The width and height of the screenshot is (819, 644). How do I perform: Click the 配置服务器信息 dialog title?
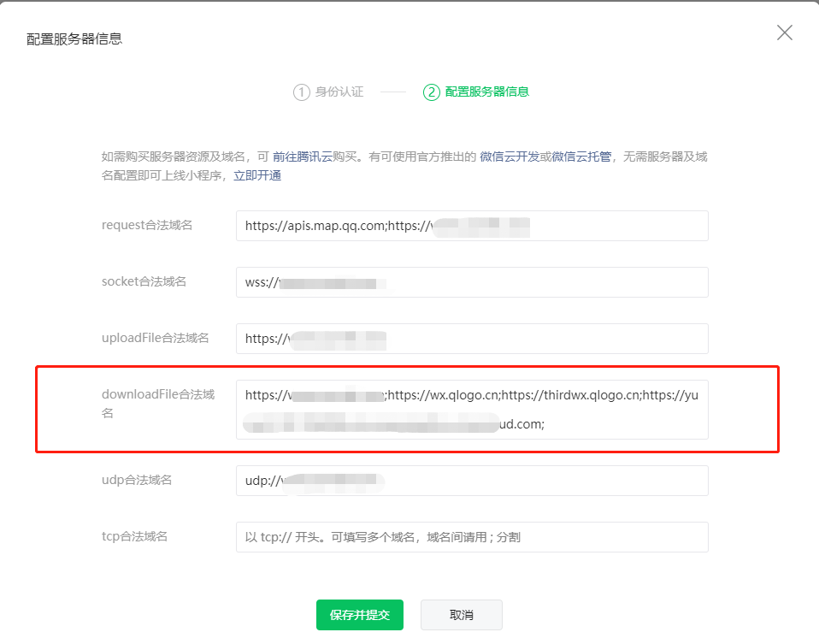click(74, 39)
